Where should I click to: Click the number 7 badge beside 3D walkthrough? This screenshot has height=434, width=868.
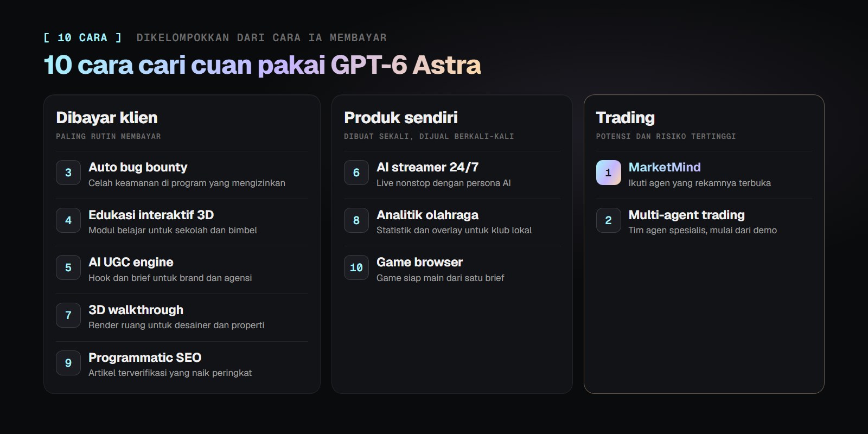coord(68,315)
